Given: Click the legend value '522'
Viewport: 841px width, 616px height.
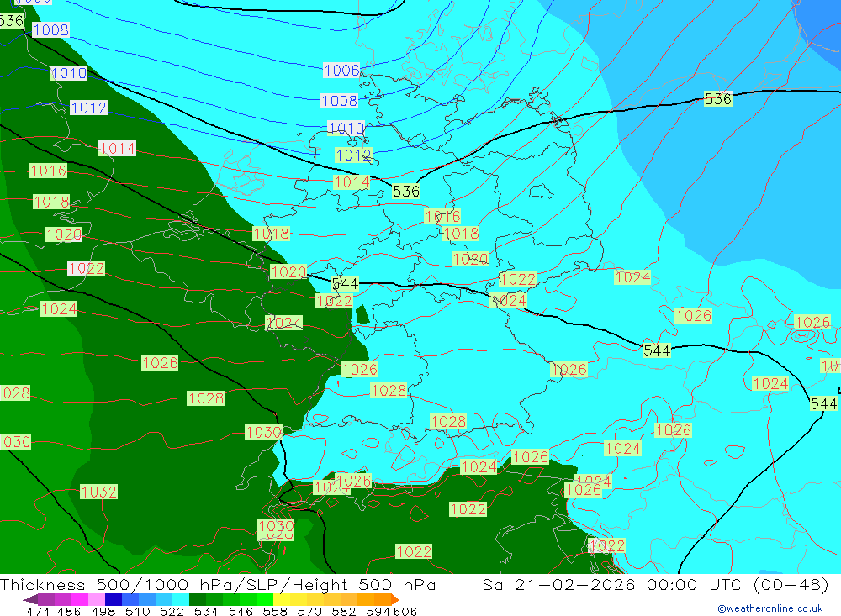Looking at the screenshot, I should click(x=172, y=611).
